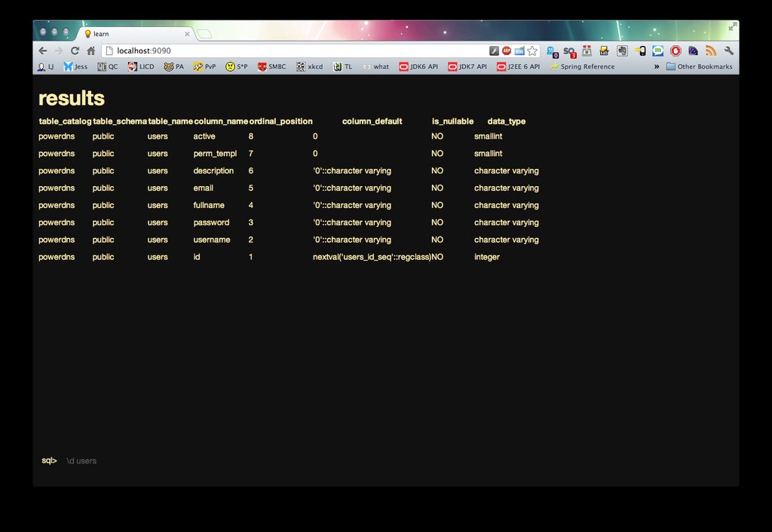The image size is (772, 532).
Task: Open the xkcd bookmark
Action: pos(309,66)
